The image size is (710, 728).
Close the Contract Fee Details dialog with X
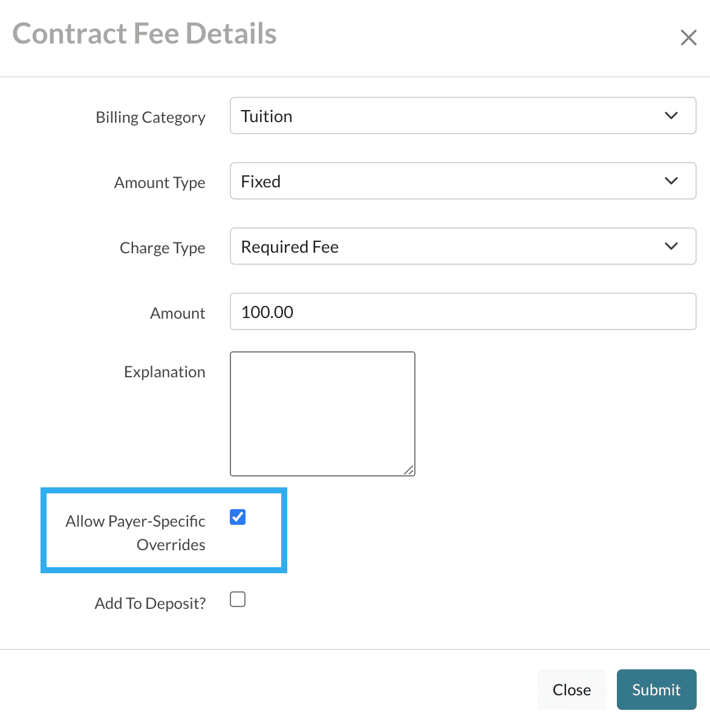(688, 37)
